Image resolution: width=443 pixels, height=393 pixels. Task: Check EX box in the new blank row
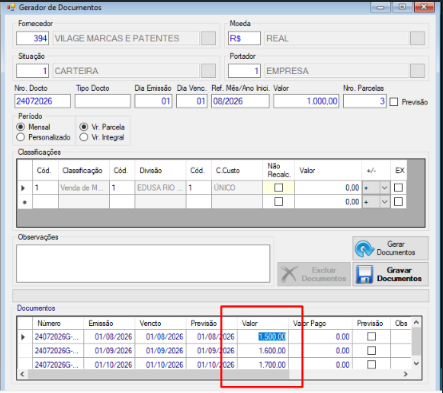pos(398,202)
